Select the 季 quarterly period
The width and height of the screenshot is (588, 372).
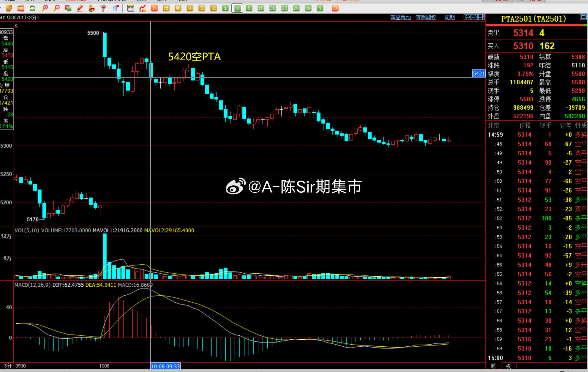click(x=202, y=8)
